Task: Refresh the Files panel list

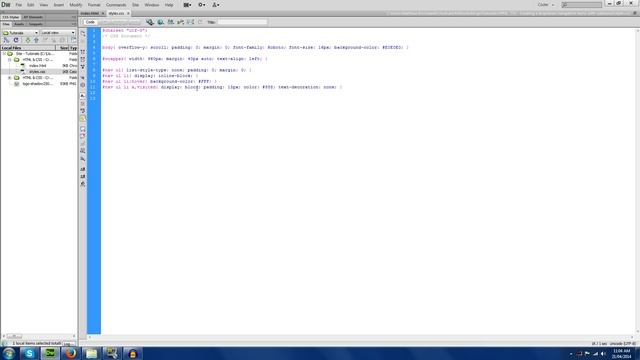Action: [x=16, y=40]
